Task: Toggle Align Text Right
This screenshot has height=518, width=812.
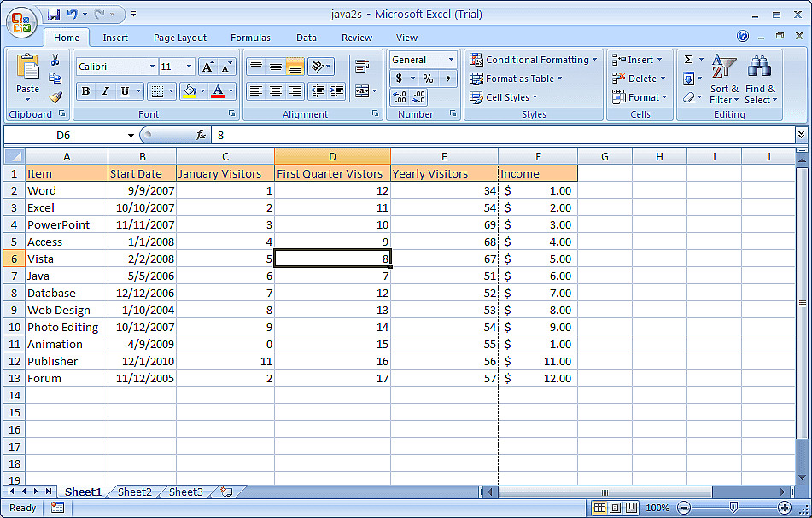Action: click(x=295, y=91)
